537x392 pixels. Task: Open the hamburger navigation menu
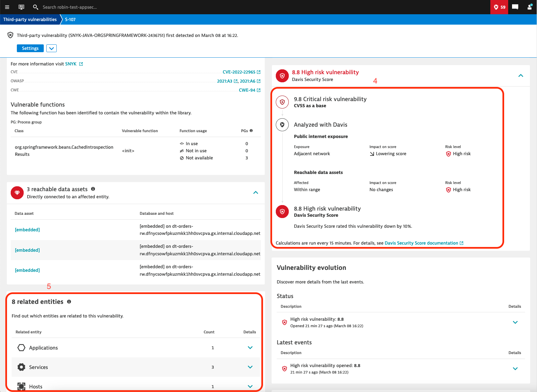[7, 7]
